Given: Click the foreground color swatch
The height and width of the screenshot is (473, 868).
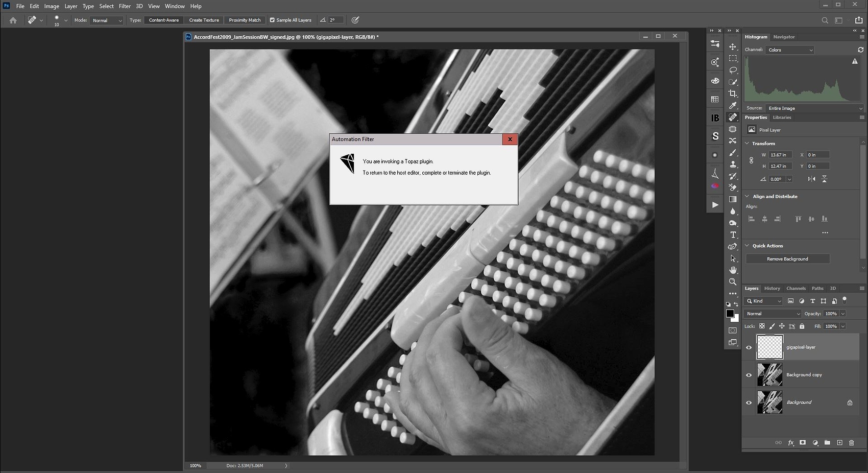Looking at the screenshot, I should (730, 313).
